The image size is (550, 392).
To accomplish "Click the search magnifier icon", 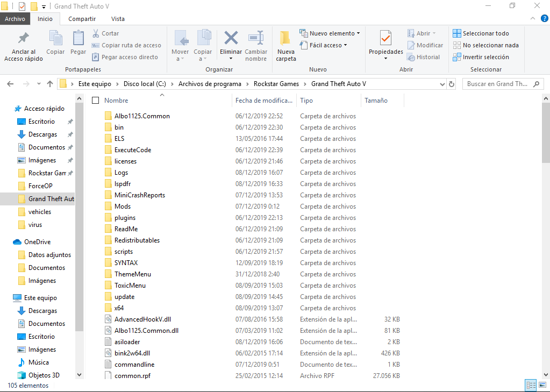I will (x=536, y=84).
